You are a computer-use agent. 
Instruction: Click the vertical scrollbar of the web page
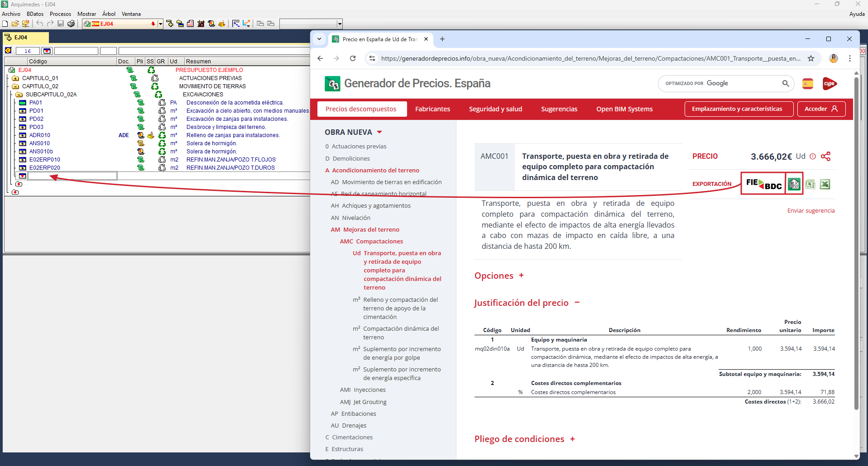tap(856, 243)
